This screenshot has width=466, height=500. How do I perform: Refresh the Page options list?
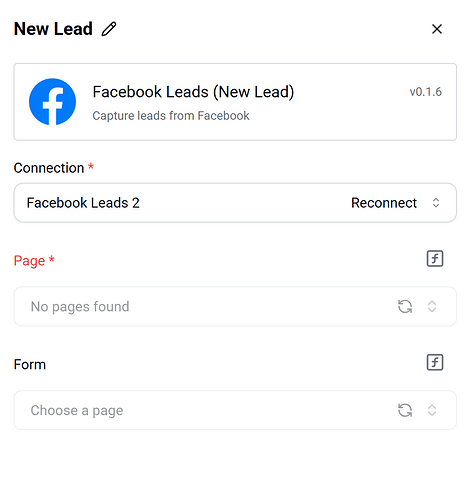(405, 306)
